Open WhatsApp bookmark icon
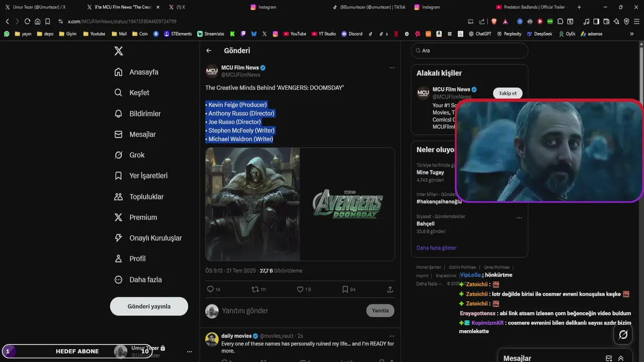The height and width of the screenshot is (362, 644). 7,34
